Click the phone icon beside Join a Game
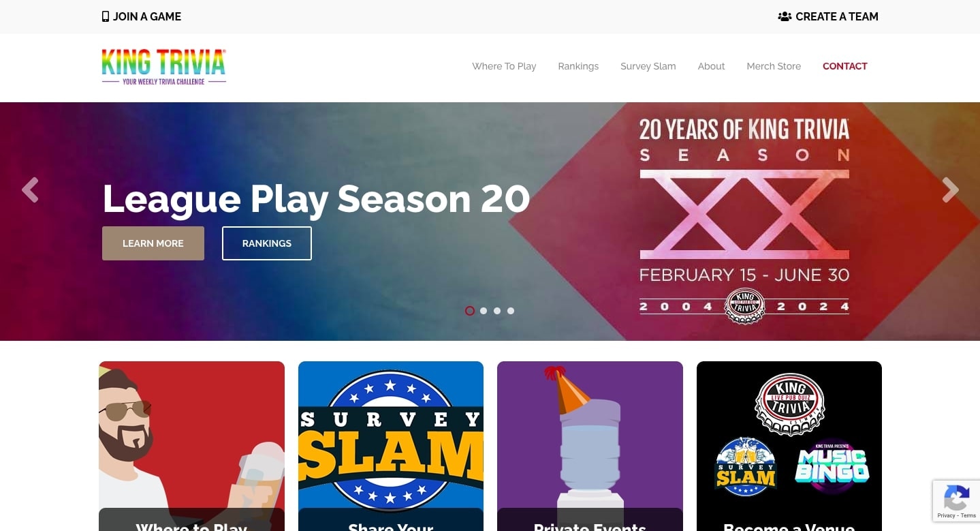Screen dimensions: 980x531 click(106, 16)
